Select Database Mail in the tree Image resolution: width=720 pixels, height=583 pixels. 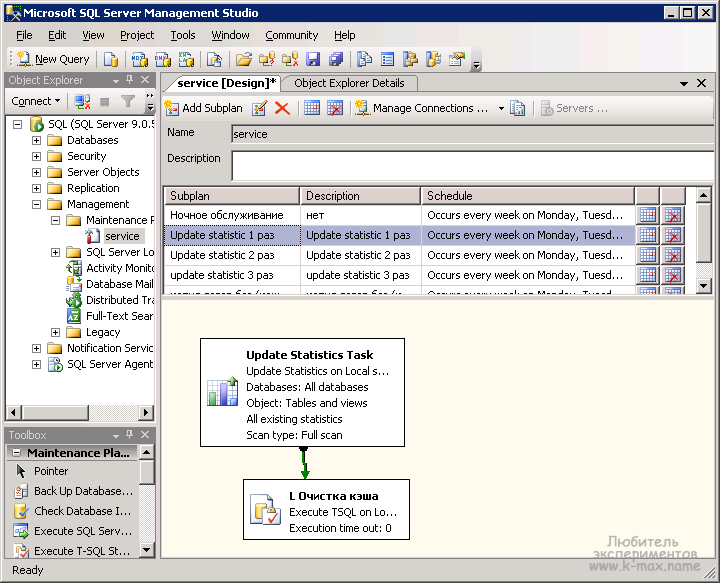pos(119,284)
